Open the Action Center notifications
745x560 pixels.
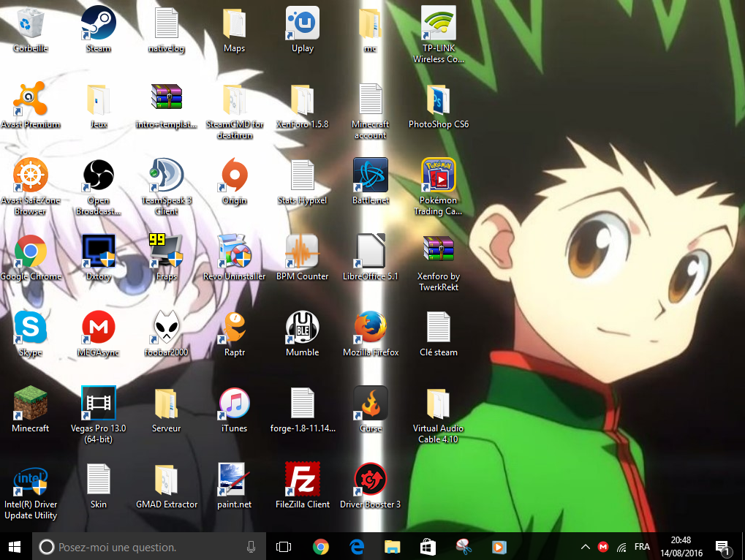(722, 548)
